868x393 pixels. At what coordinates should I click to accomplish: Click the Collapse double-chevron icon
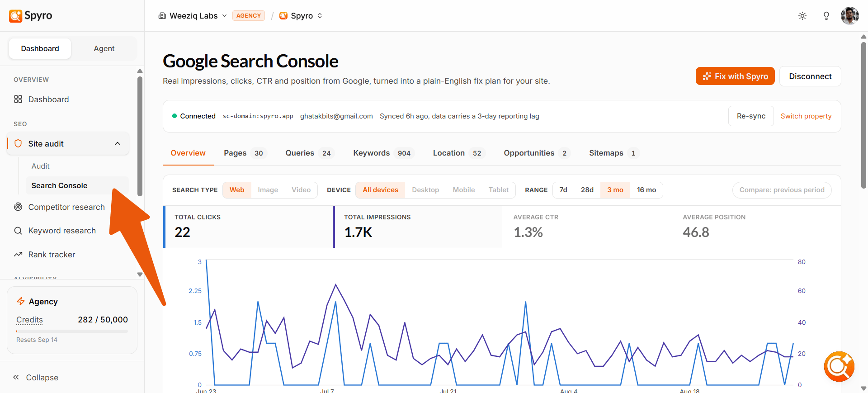coord(16,377)
